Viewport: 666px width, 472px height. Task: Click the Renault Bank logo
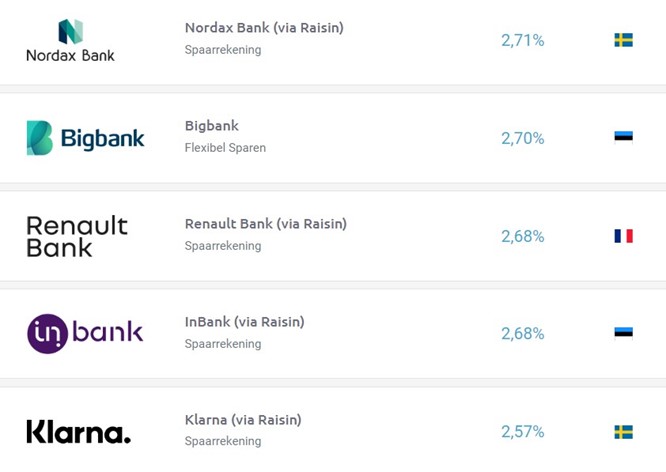click(x=77, y=236)
